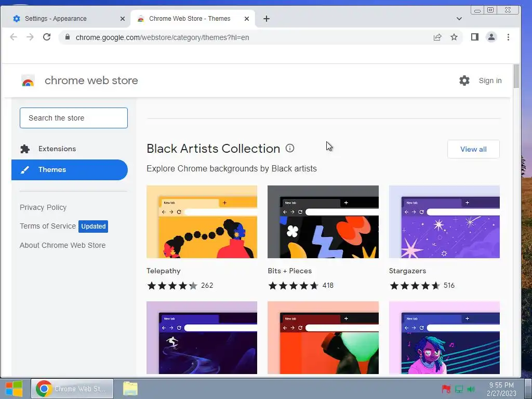Image resolution: width=532 pixels, height=399 pixels.
Task: Focus the Search the store field
Action: [x=74, y=118]
